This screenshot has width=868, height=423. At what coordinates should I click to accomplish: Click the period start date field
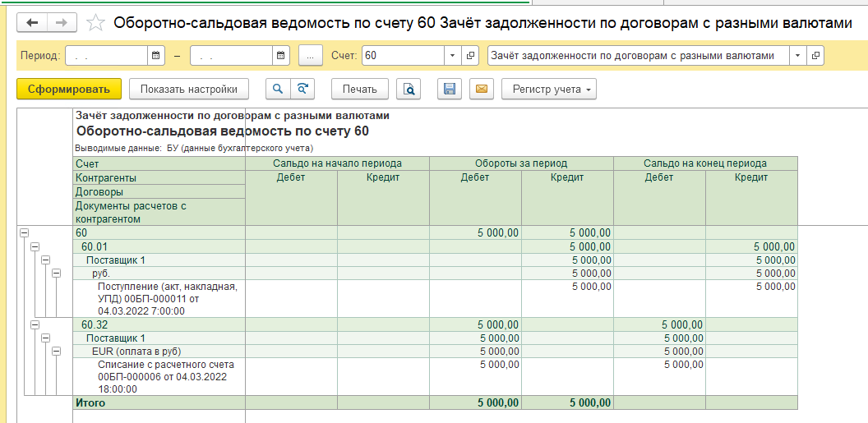(x=107, y=55)
